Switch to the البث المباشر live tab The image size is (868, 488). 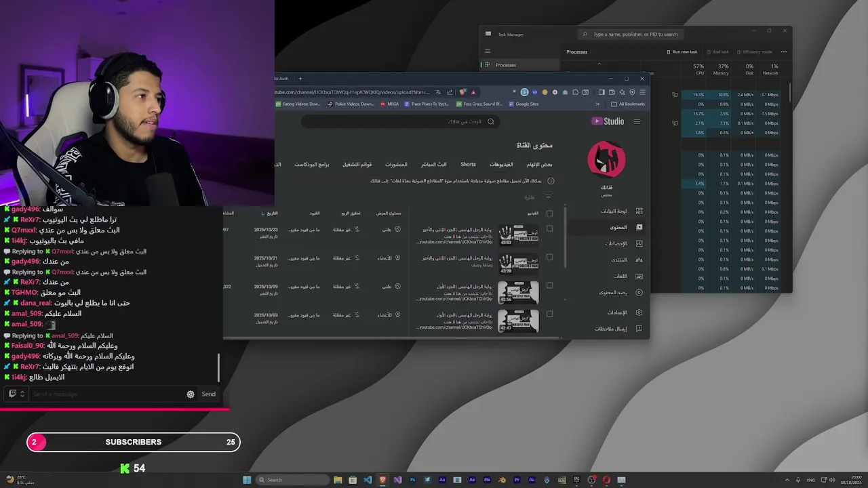pyautogui.click(x=433, y=165)
